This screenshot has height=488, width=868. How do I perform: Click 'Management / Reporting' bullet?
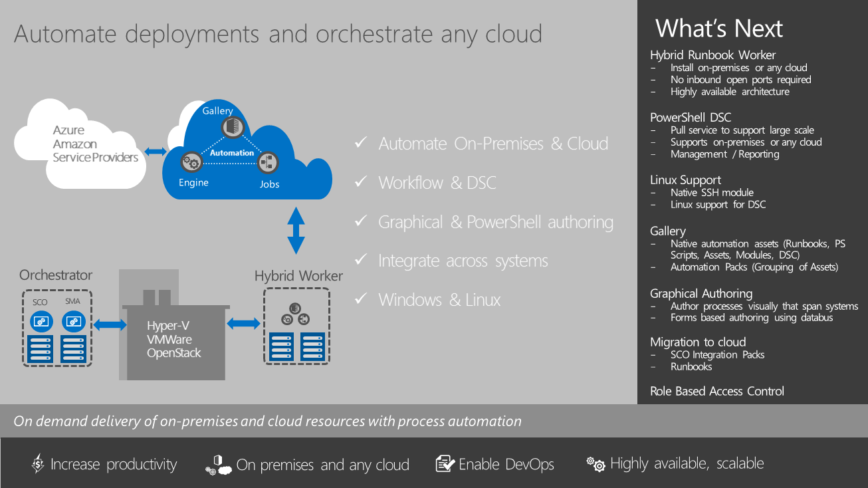click(x=724, y=154)
